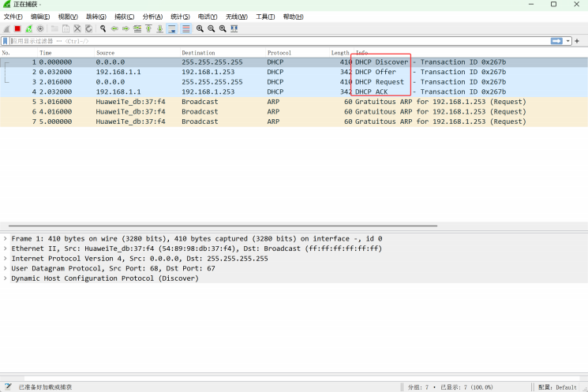Click the display filter input field

(279, 41)
